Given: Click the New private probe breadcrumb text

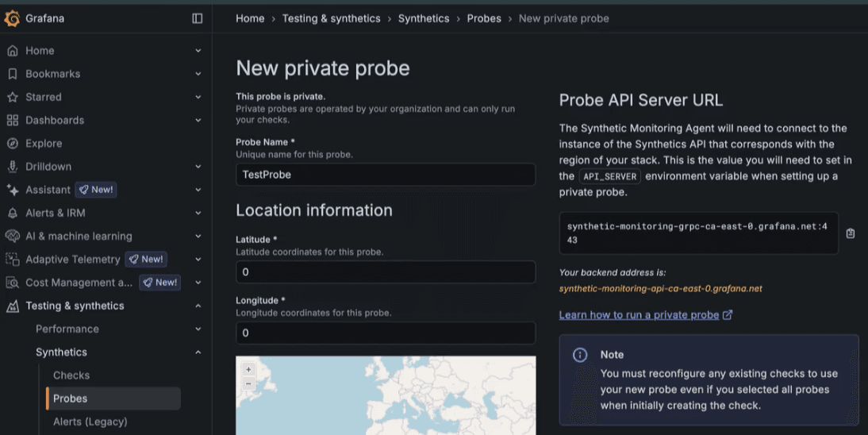Looking at the screenshot, I should coord(563,18).
